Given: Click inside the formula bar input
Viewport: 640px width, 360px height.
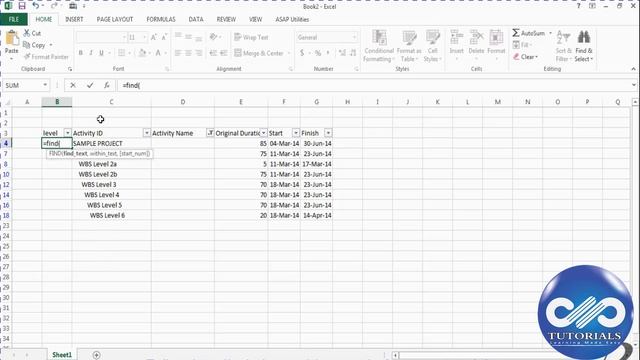Looking at the screenshot, I should (x=373, y=85).
